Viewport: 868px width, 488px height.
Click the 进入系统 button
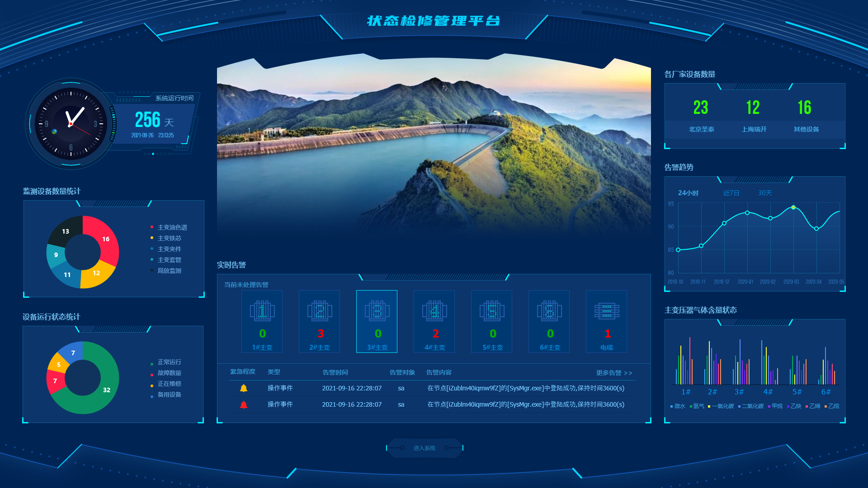click(425, 448)
